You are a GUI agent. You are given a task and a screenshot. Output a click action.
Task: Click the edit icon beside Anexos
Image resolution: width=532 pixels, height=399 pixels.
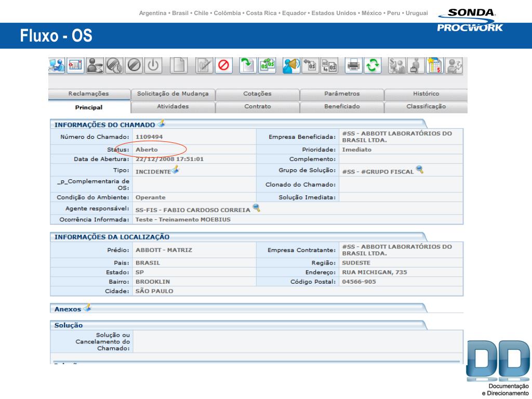[87, 308]
